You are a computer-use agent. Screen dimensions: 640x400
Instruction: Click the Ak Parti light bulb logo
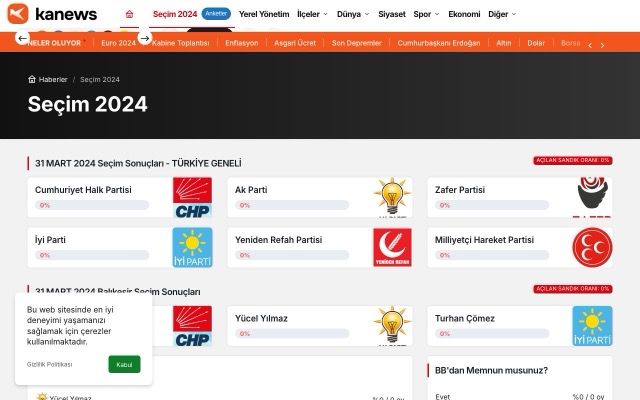[x=392, y=198]
